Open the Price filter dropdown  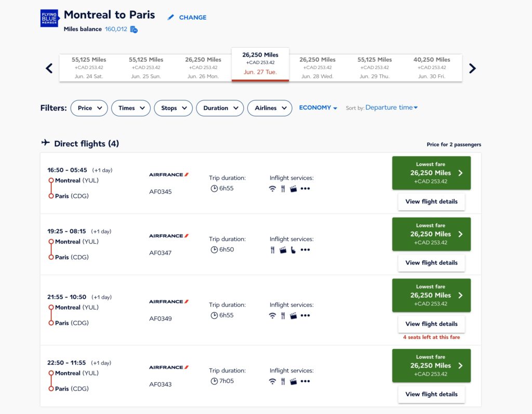coord(89,108)
